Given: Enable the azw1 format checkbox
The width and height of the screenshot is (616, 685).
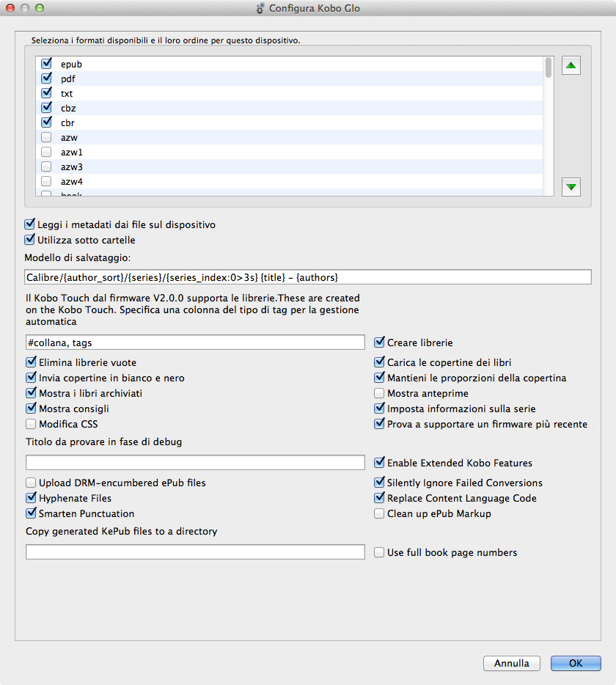Looking at the screenshot, I should point(46,152).
